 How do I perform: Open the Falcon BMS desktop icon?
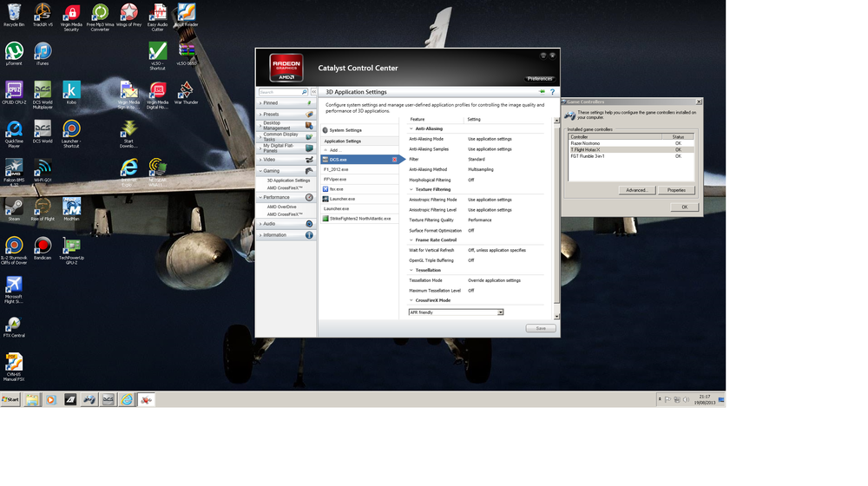pyautogui.click(x=14, y=173)
